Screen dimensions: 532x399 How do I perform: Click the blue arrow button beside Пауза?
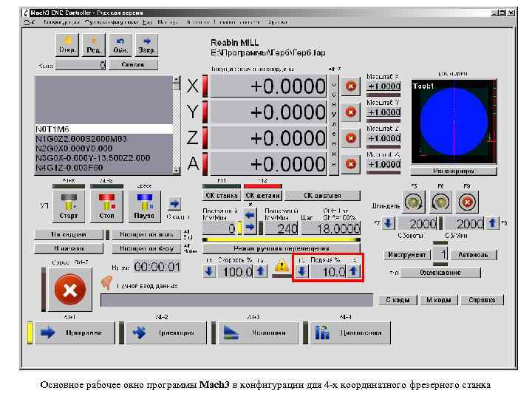pos(174,204)
